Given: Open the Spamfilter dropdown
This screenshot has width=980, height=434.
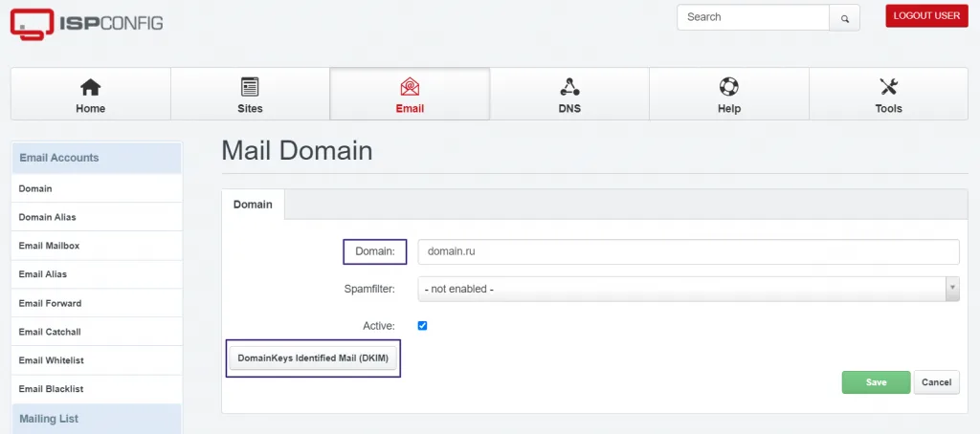Looking at the screenshot, I should coord(689,289).
